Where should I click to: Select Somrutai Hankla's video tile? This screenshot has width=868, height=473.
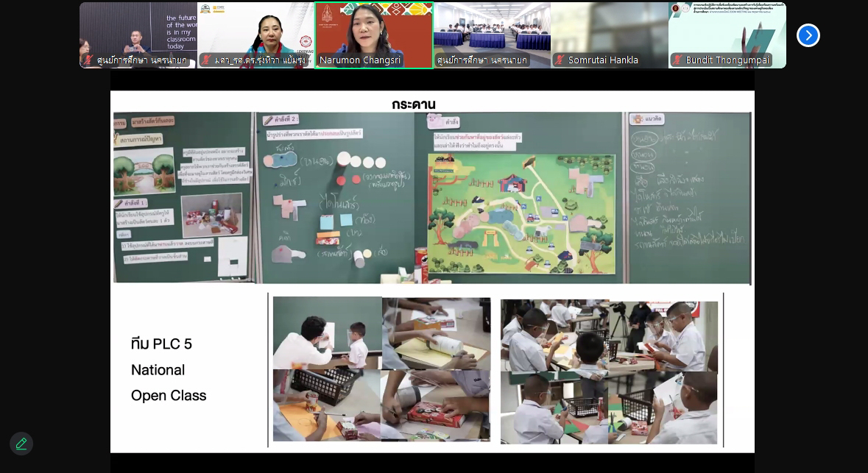pos(609,29)
